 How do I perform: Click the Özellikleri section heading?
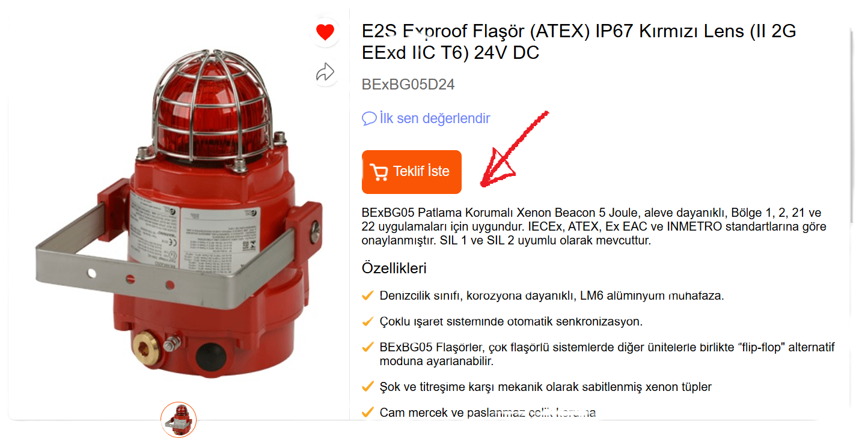[394, 268]
